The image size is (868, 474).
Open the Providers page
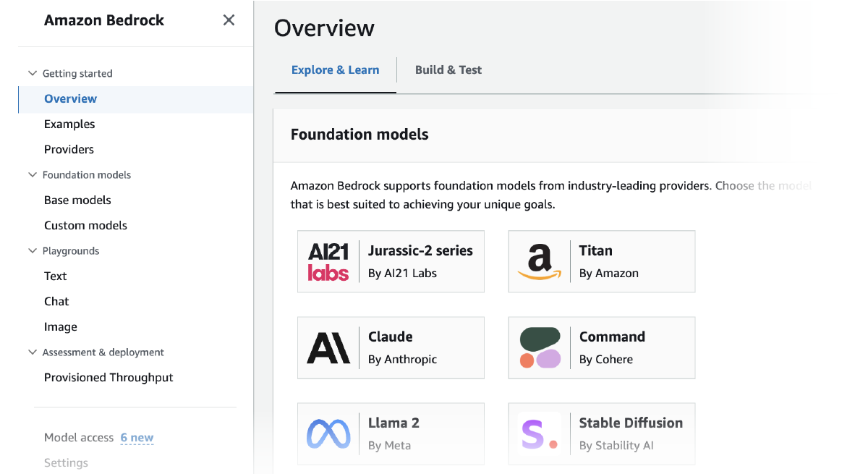coord(69,150)
